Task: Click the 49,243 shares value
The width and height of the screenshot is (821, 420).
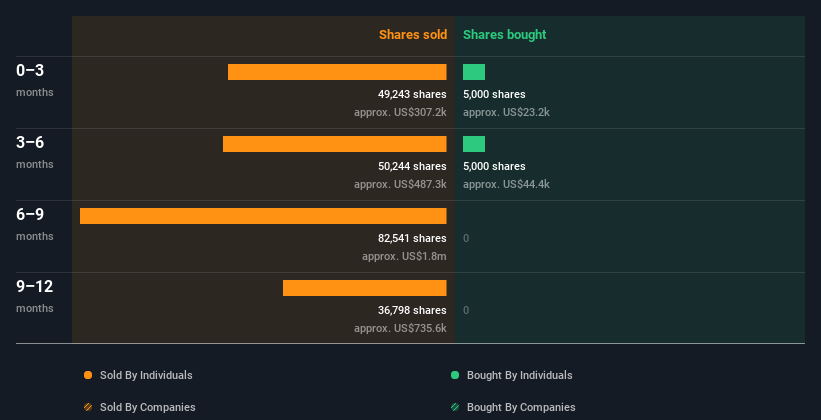Action: [405, 94]
